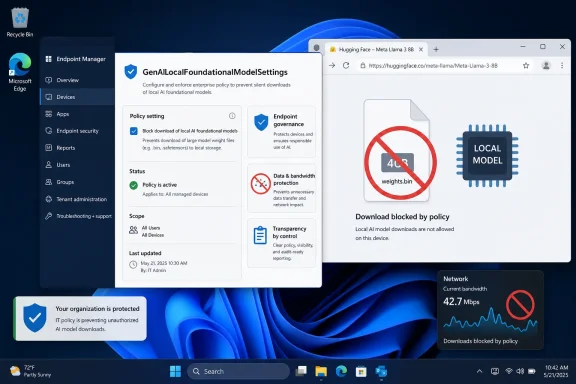Open the browser three-dot menu
The width and height of the screenshot is (576, 384).
(562, 65)
